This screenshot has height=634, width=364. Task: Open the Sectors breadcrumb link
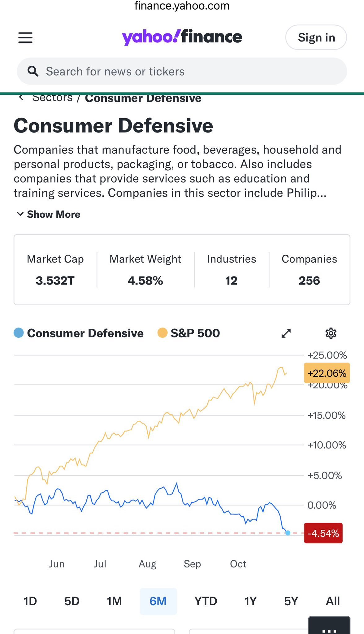[52, 98]
